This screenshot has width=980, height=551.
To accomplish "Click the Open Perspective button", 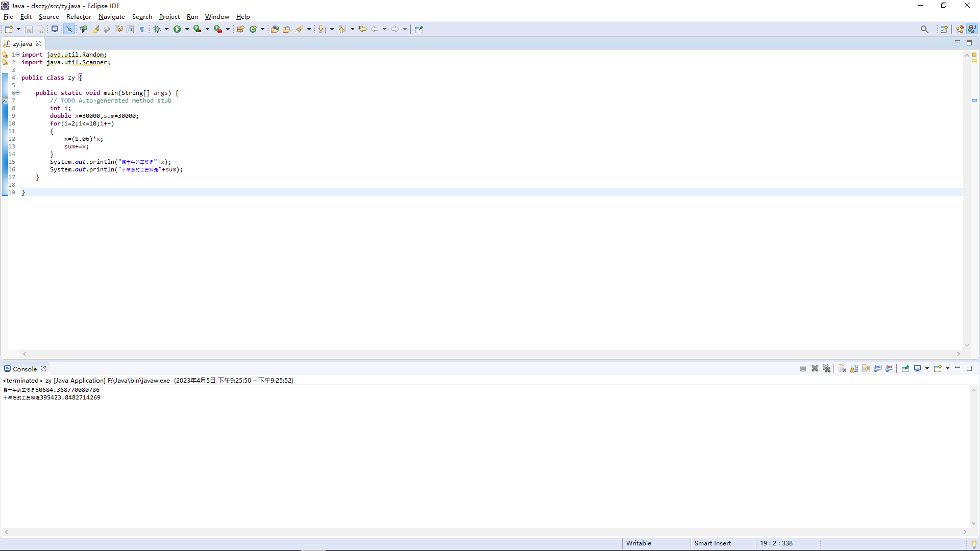I will [944, 29].
